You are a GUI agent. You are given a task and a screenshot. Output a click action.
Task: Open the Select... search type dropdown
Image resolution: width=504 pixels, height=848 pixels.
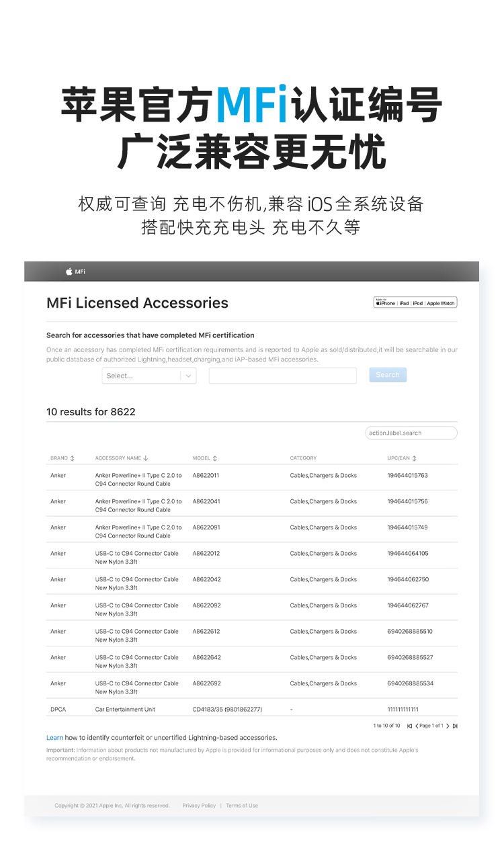149,376
